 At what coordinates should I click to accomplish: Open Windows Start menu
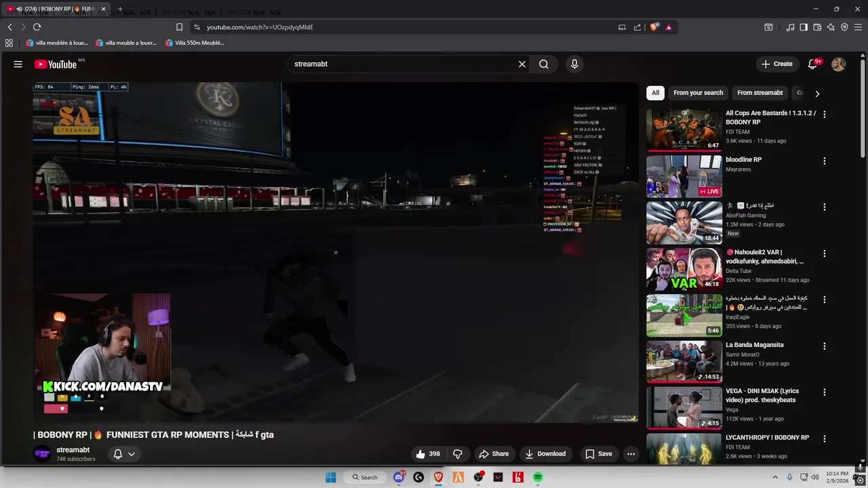(331, 477)
